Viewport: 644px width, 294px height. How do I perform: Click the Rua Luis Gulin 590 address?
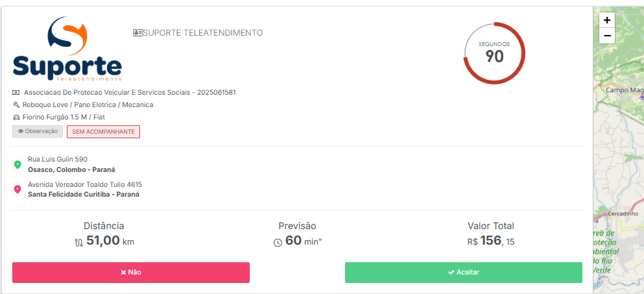(58, 159)
